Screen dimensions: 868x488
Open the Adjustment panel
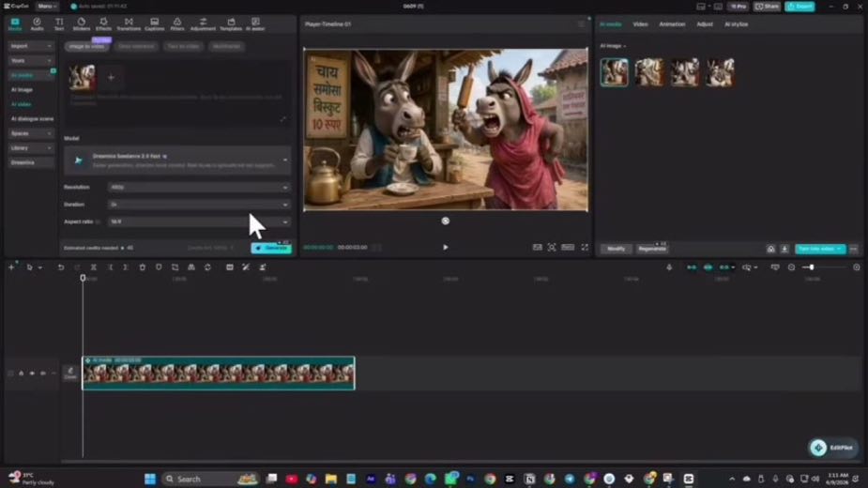[203, 23]
